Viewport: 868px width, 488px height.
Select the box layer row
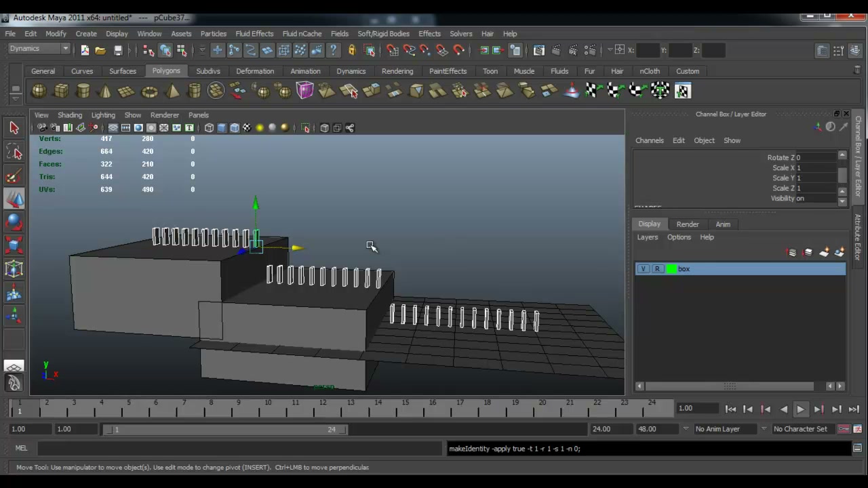click(x=741, y=269)
